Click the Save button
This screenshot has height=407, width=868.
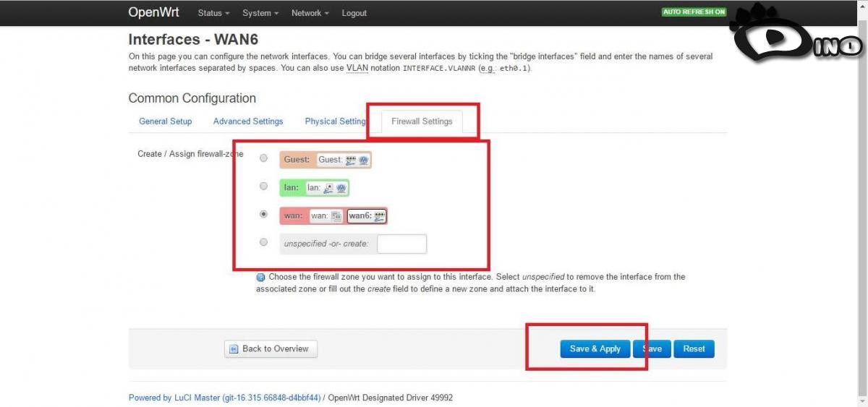652,348
